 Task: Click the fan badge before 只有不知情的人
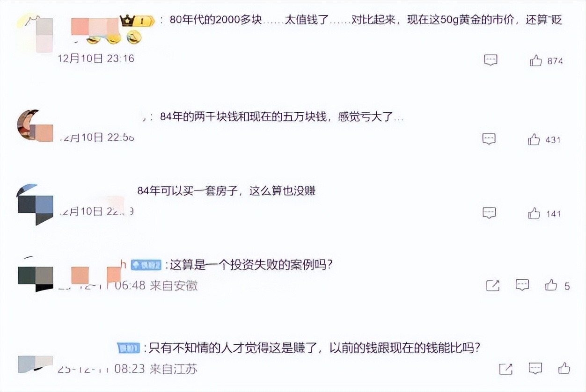tap(129, 348)
